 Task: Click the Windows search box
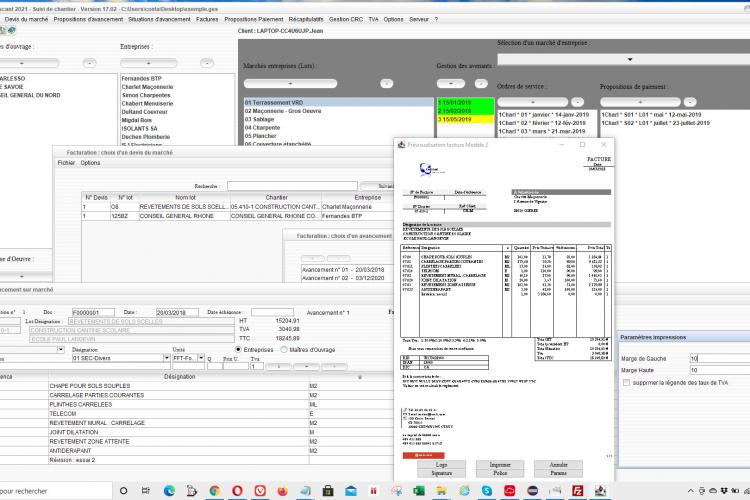[x=55, y=491]
